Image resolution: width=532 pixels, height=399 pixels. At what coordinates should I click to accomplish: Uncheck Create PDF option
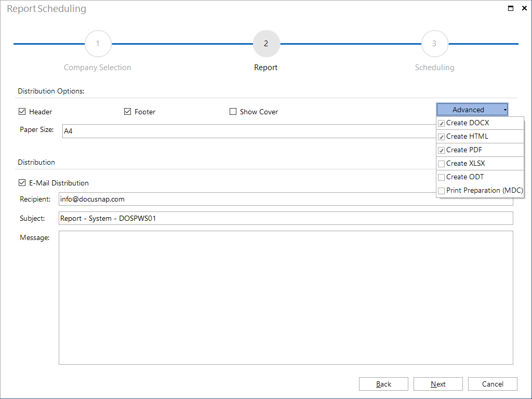442,150
